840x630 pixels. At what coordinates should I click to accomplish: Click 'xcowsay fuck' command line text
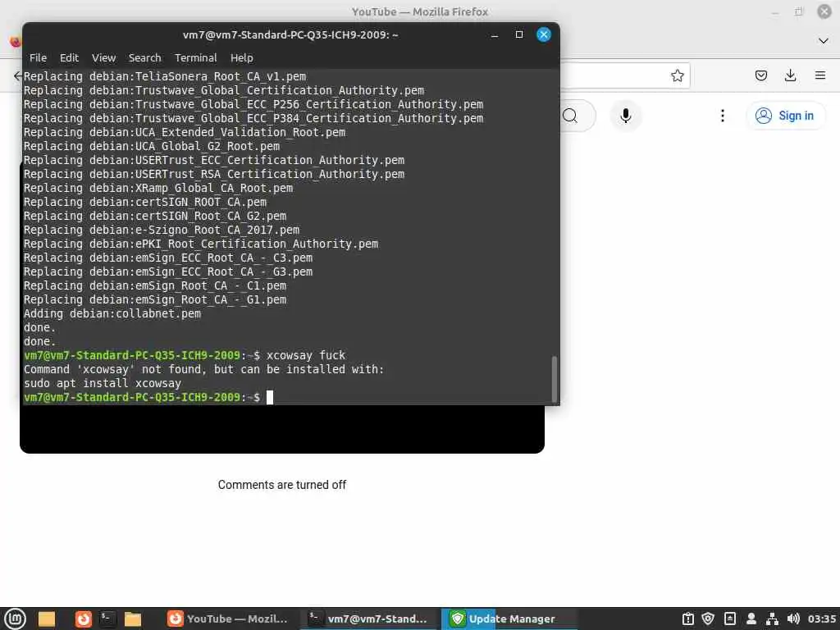click(x=306, y=356)
